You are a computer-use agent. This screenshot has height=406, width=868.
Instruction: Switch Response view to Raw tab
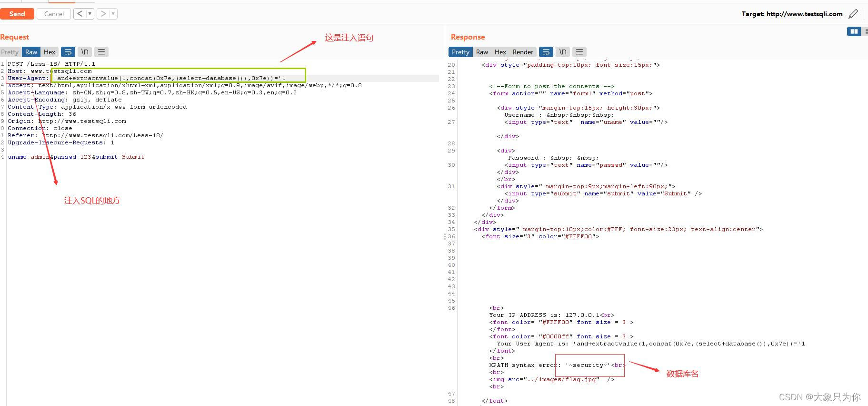tap(482, 52)
